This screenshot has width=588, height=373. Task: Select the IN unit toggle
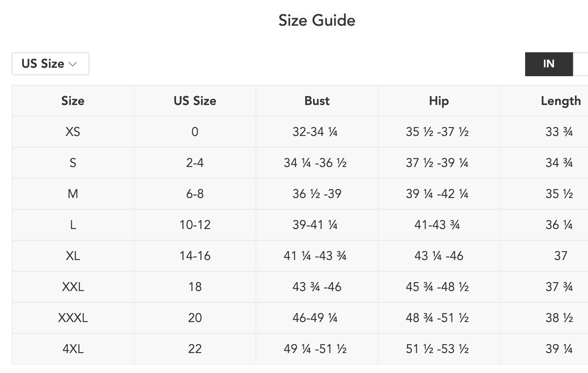[549, 64]
